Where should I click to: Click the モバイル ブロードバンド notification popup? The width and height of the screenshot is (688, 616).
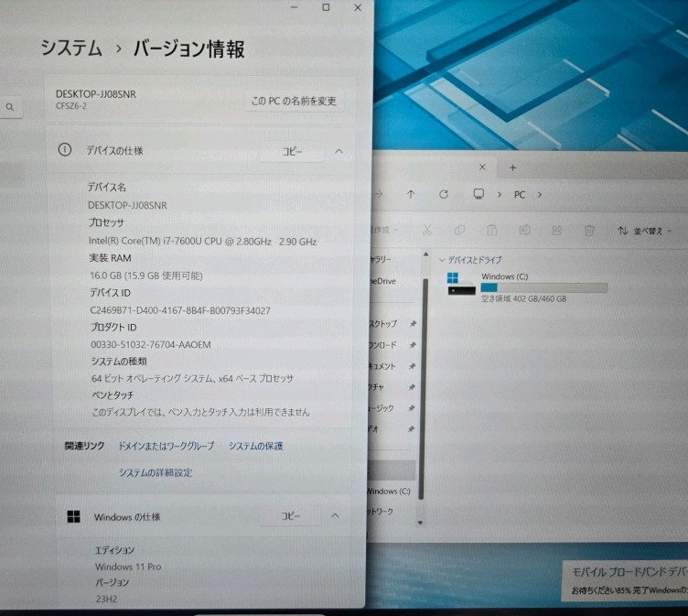point(625,580)
